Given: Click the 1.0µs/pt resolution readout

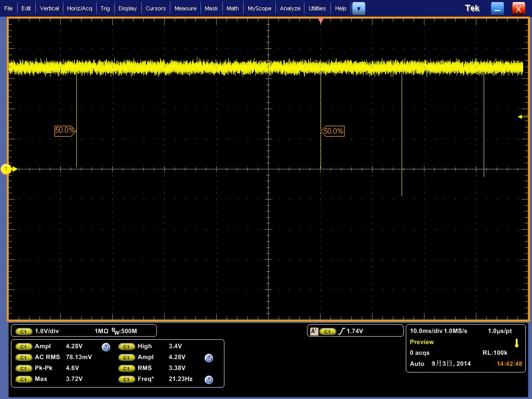Looking at the screenshot, I should (x=500, y=331).
